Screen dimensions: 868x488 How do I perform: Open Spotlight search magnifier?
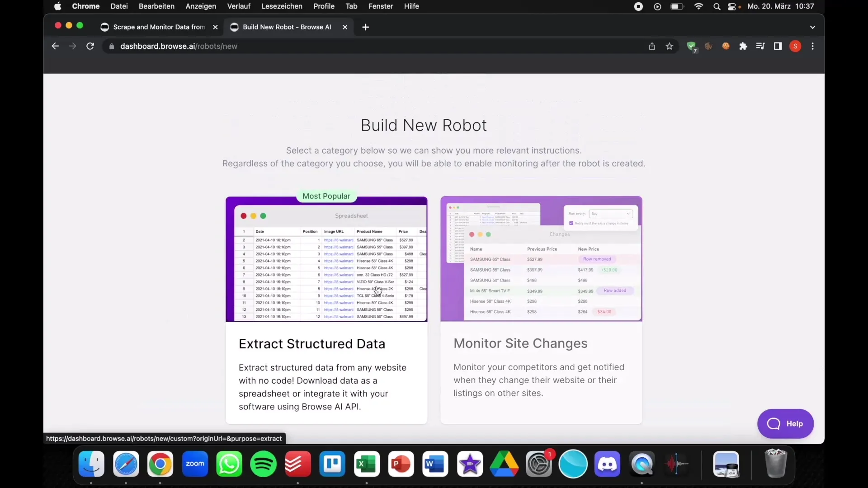tap(717, 6)
